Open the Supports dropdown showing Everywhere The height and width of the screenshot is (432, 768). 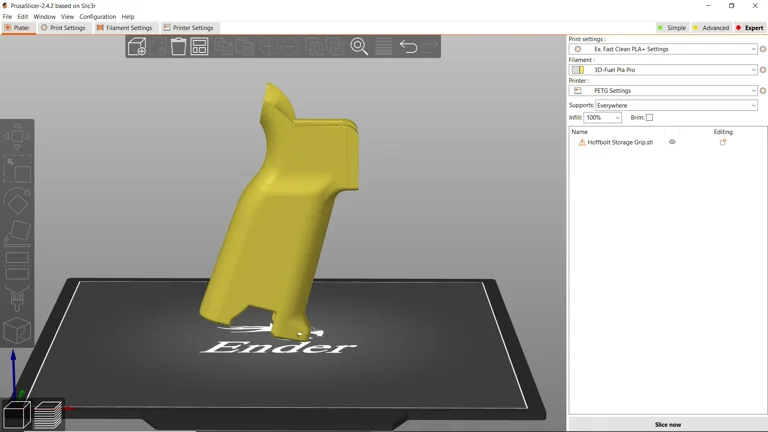pyautogui.click(x=753, y=105)
